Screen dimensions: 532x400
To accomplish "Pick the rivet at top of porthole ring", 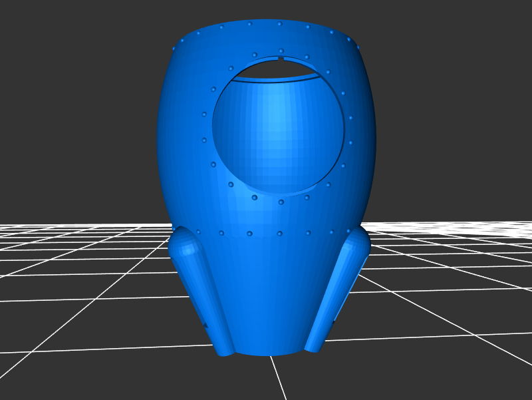I will click(281, 51).
